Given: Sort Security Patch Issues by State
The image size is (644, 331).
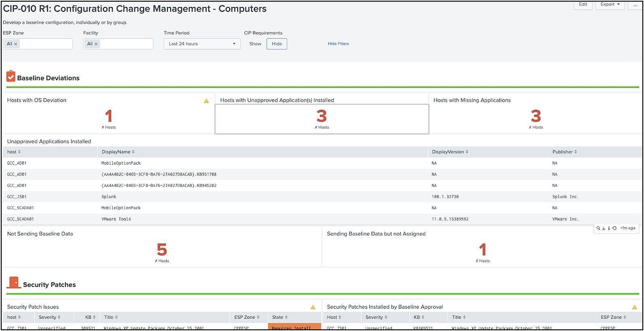Looking at the screenshot, I should (280, 317).
